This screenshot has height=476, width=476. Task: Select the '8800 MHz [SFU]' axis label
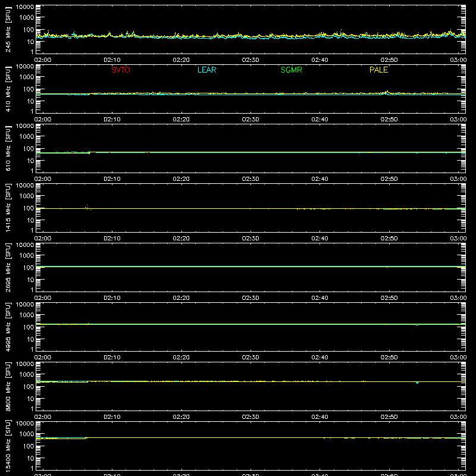click(x=8, y=387)
